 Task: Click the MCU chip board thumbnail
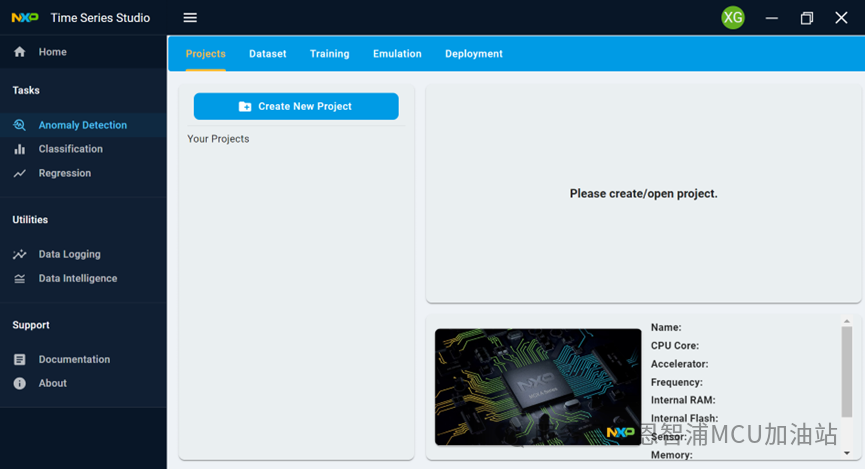pyautogui.click(x=538, y=387)
